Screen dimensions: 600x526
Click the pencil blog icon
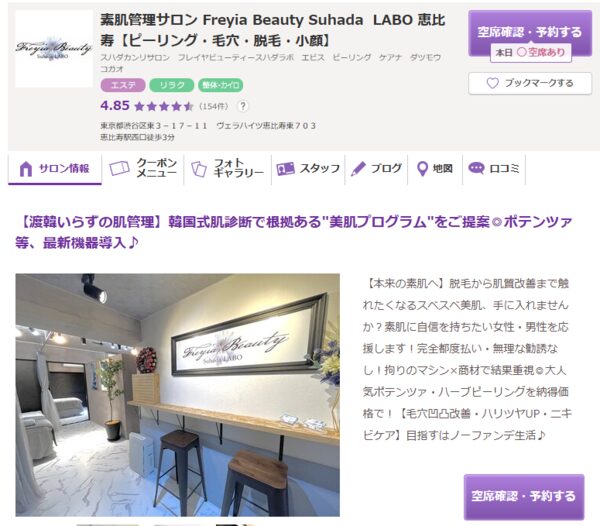358,169
